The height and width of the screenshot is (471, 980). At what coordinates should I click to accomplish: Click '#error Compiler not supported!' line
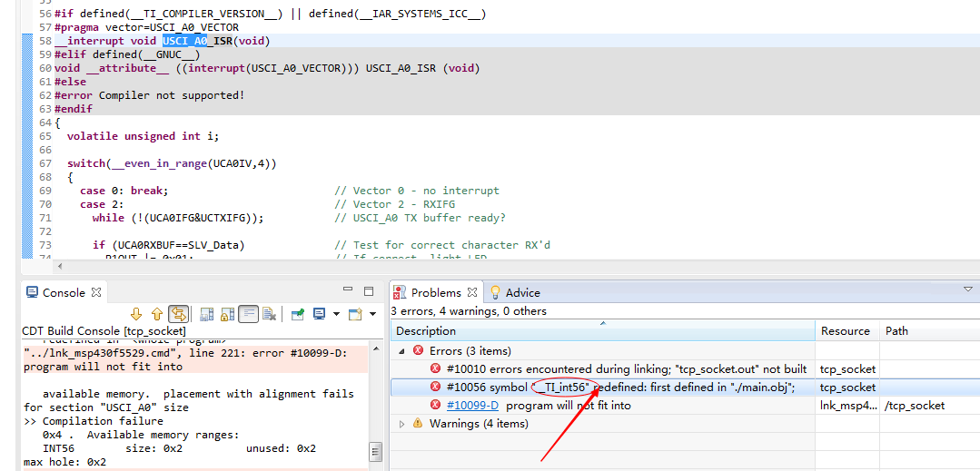tap(149, 95)
